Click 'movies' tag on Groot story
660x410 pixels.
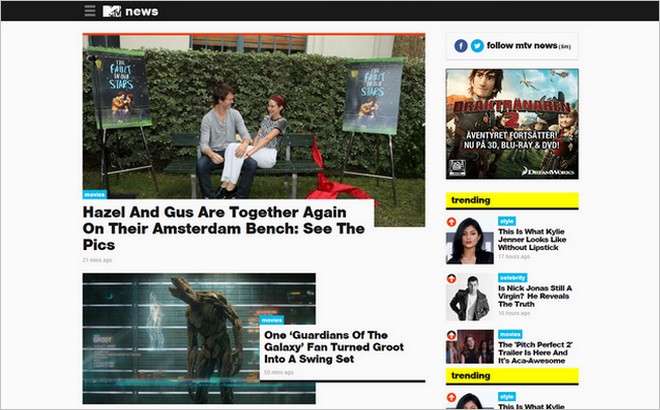point(271,320)
